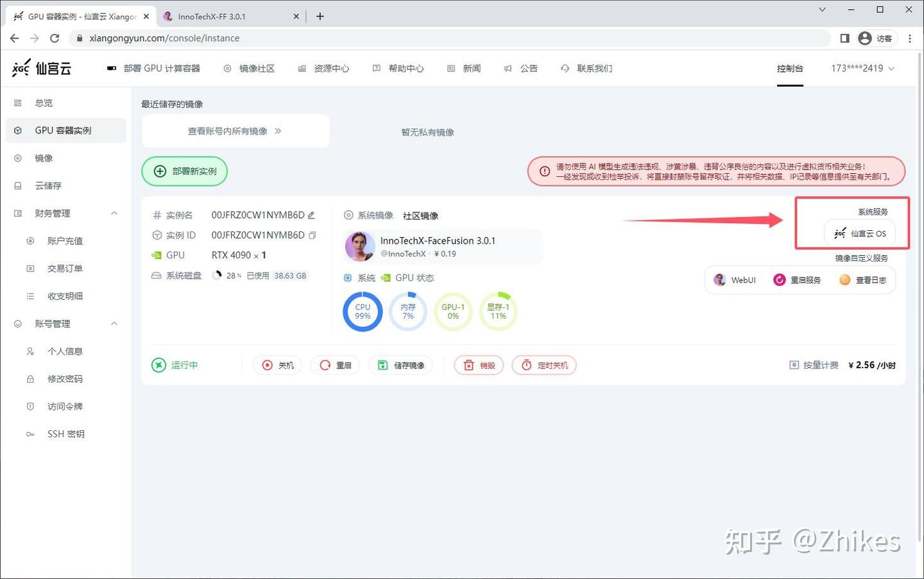Close the InnoTechX-FF 3.0.1 browser tab
This screenshot has height=579, width=924.
296,17
